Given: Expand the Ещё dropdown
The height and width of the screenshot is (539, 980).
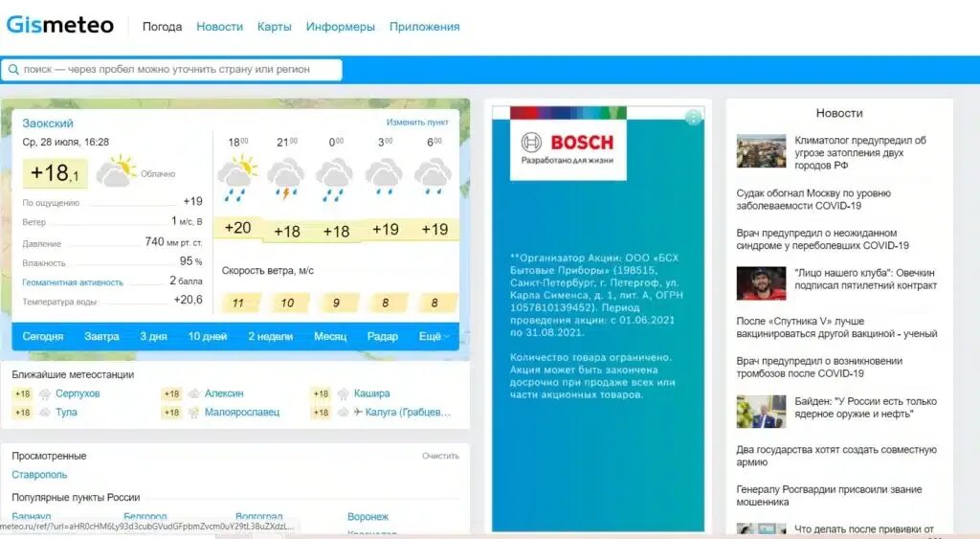Looking at the screenshot, I should pyautogui.click(x=434, y=336).
